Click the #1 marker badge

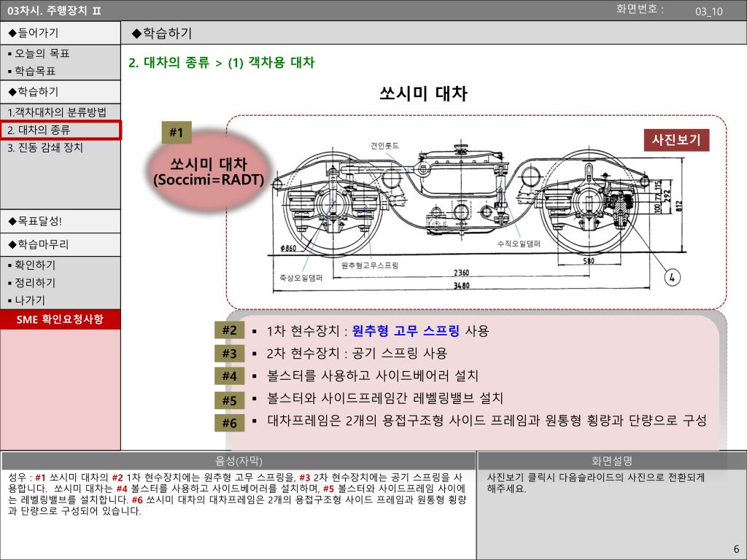pyautogui.click(x=177, y=133)
